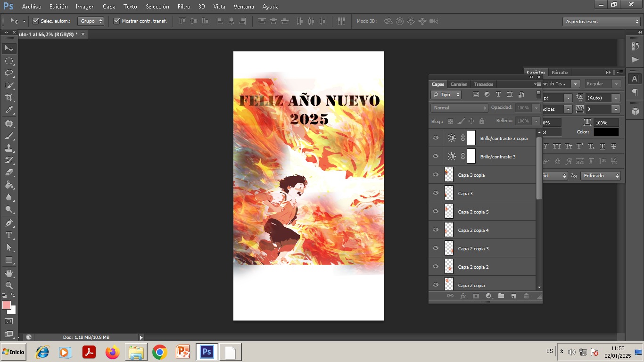Screen dimensions: 644x362
Task: Switch to the Trazados tab
Action: pyautogui.click(x=483, y=84)
